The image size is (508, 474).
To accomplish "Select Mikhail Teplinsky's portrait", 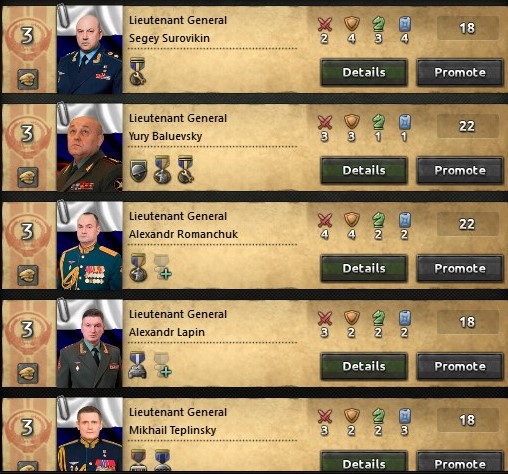I will tap(90, 435).
